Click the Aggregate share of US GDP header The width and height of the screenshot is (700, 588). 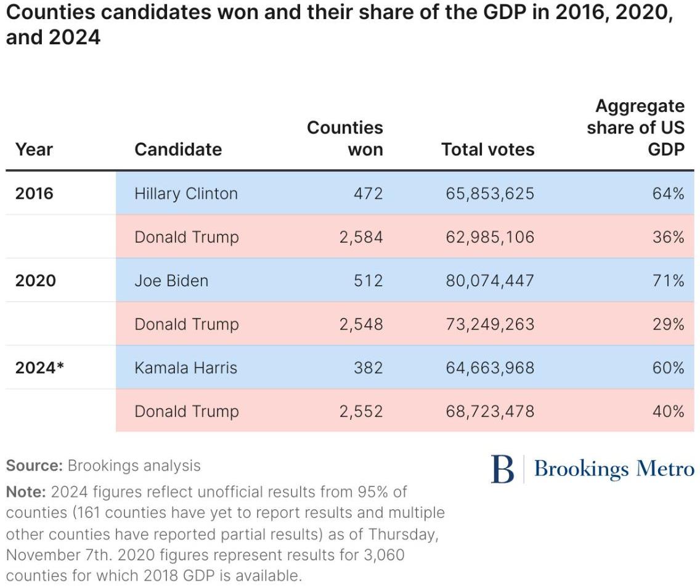[x=636, y=127]
